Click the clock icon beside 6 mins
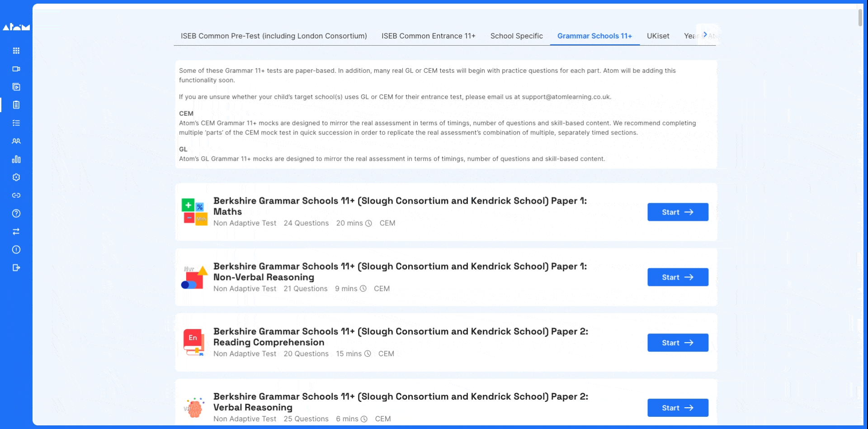The image size is (868, 429). tap(364, 419)
